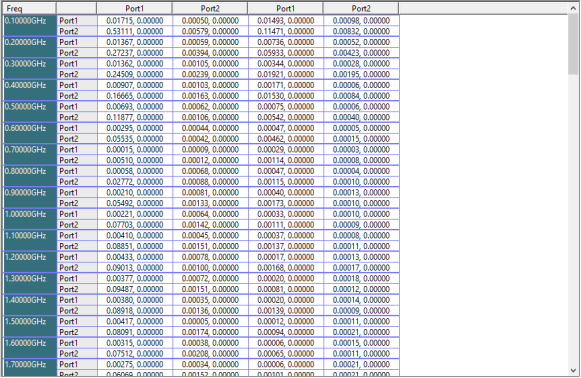This screenshot has width=581, height=378.
Task: Click cell value 0.00173, 0.00000
Action: click(286, 203)
